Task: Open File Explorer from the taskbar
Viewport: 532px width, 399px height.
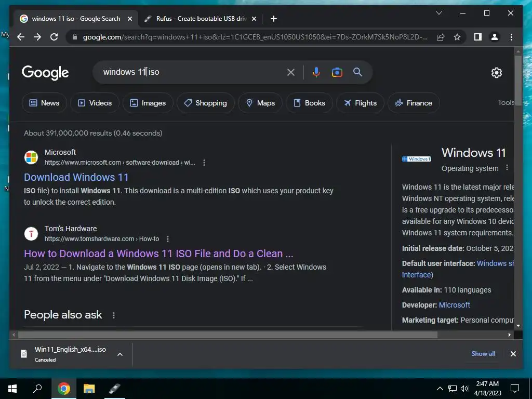Action: click(x=89, y=389)
